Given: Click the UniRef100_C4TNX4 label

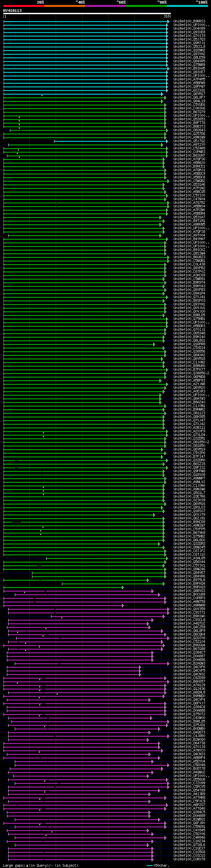Looking at the screenshot, I should [x=189, y=199].
